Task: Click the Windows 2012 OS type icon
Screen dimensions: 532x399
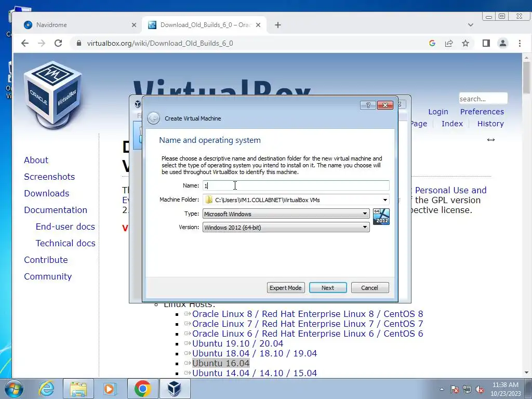Action: (381, 217)
